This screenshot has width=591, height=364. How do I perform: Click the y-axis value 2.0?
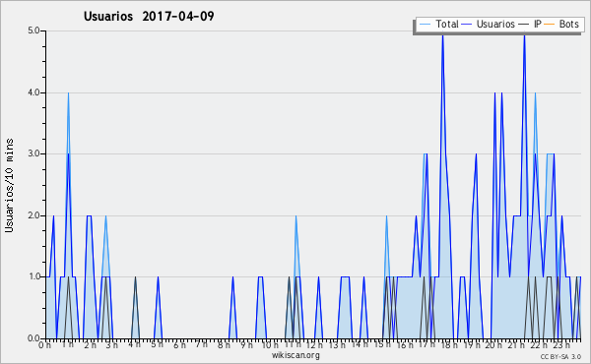(33, 215)
